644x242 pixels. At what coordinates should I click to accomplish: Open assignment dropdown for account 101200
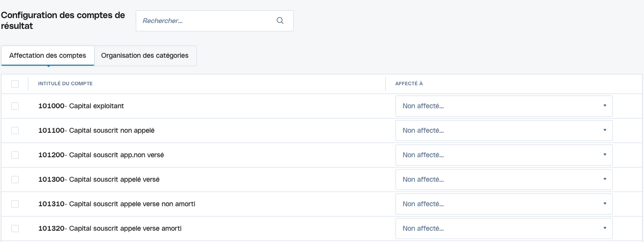pos(503,155)
